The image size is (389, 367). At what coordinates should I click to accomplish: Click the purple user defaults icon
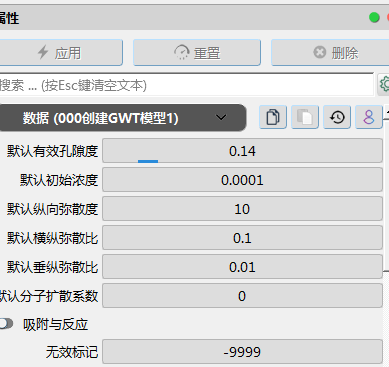(x=369, y=117)
